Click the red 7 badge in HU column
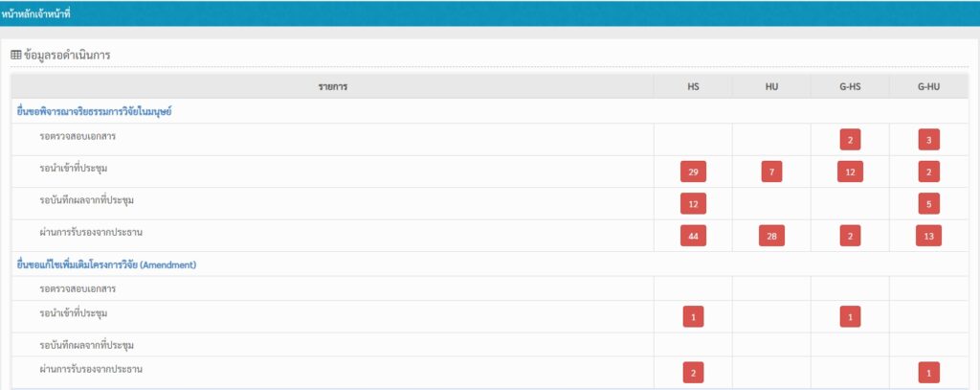 (x=771, y=172)
